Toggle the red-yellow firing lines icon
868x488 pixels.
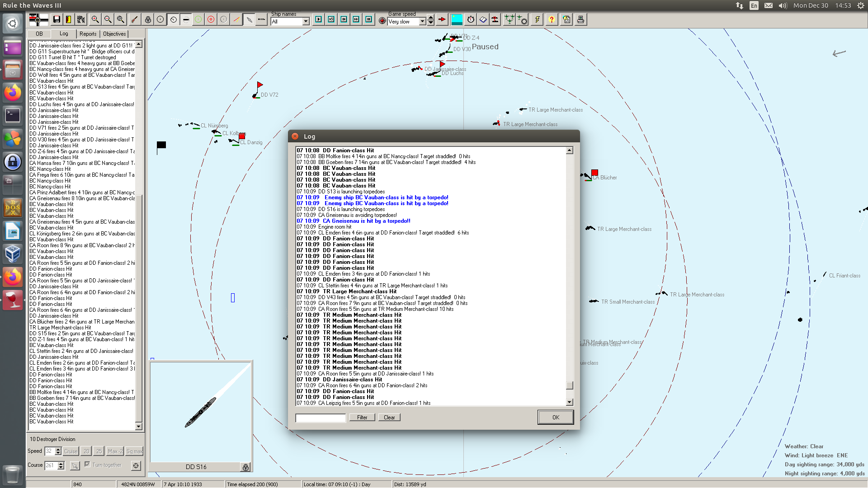point(236,19)
